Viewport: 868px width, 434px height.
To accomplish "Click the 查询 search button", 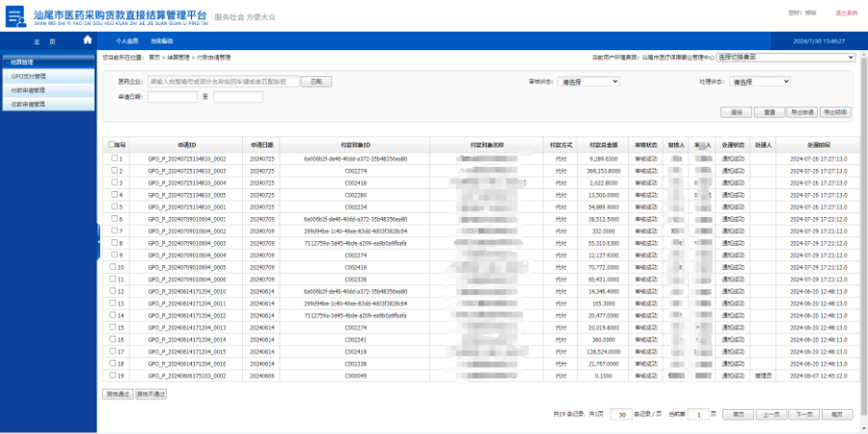I will pyautogui.click(x=736, y=112).
